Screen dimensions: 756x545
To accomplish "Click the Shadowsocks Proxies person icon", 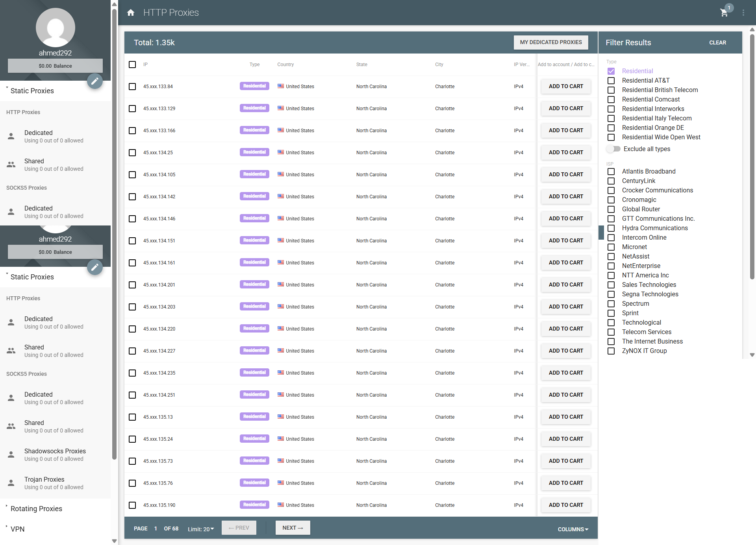I will pyautogui.click(x=11, y=454).
